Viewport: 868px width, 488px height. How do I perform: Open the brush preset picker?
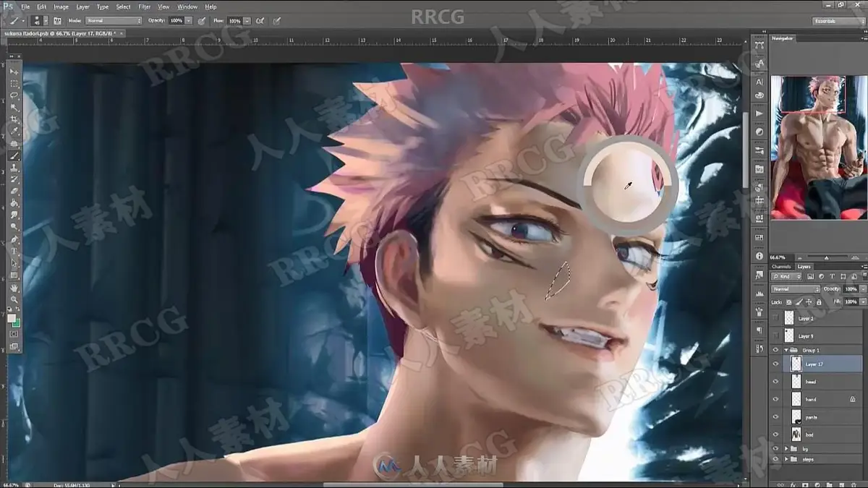point(39,21)
